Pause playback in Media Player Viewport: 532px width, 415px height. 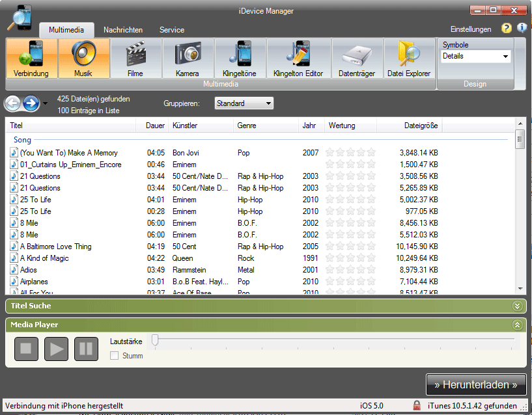[86, 349]
